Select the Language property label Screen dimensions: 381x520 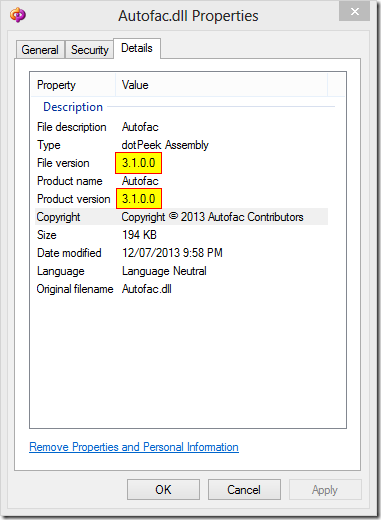point(61,271)
